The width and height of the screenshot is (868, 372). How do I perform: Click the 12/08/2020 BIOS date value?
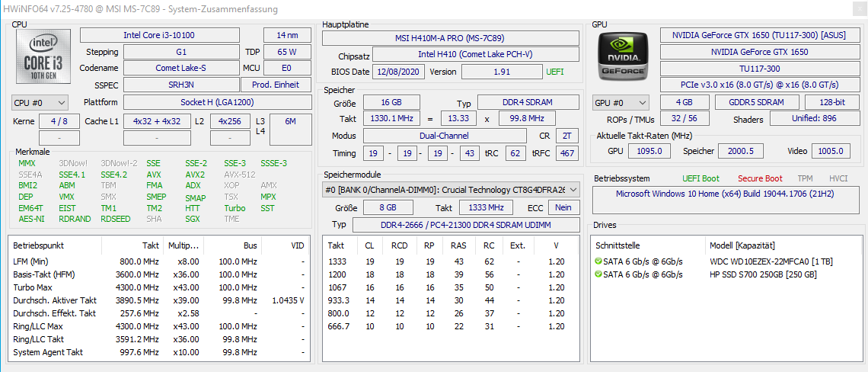399,72
